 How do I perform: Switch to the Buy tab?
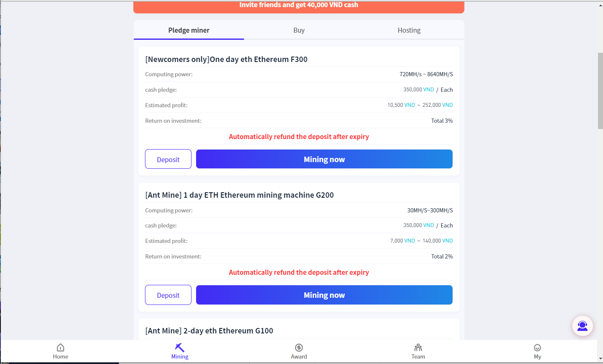(299, 30)
